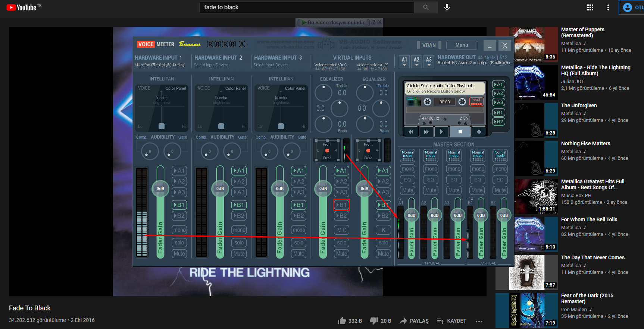Click the help icon on the download bar

[373, 22]
